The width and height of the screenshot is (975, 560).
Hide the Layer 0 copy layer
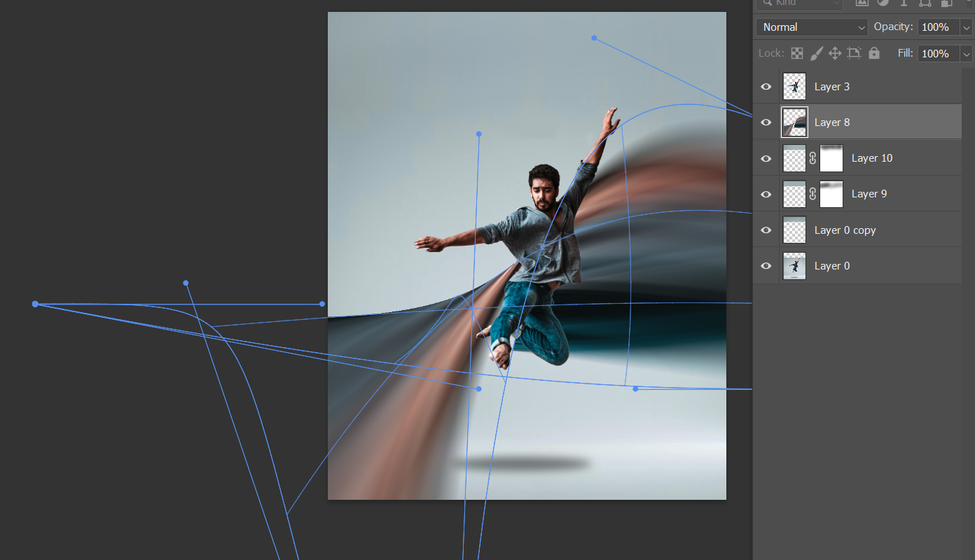point(766,230)
